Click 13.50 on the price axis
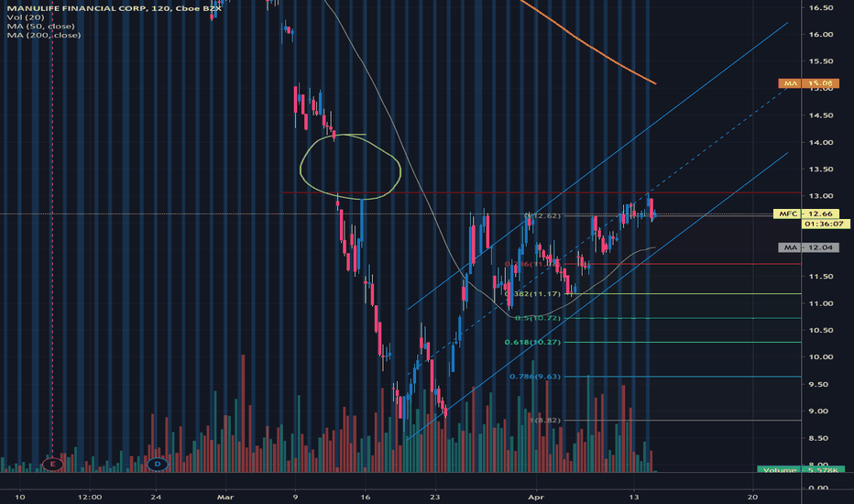Screen dimensions: 854x504 (821, 169)
